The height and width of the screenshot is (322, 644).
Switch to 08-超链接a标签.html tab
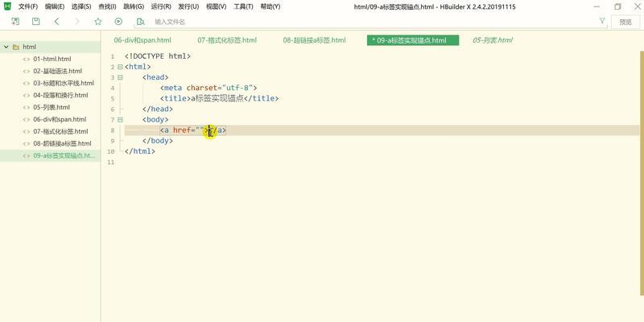tap(314, 40)
